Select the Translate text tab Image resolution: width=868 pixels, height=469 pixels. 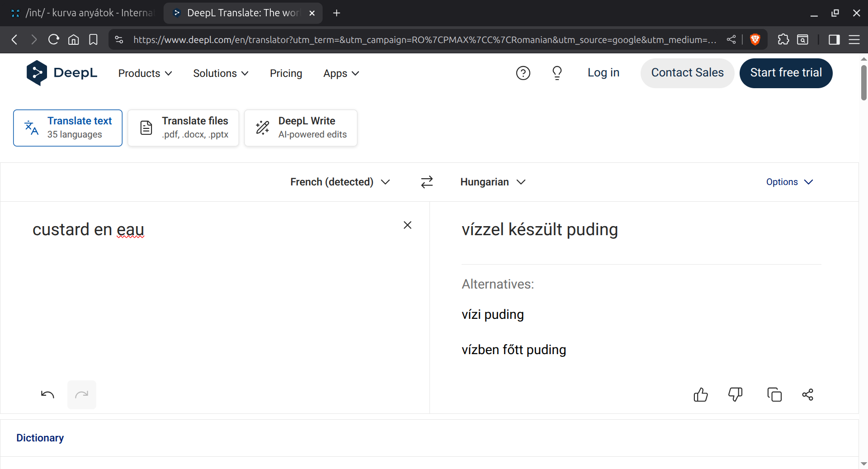68,128
